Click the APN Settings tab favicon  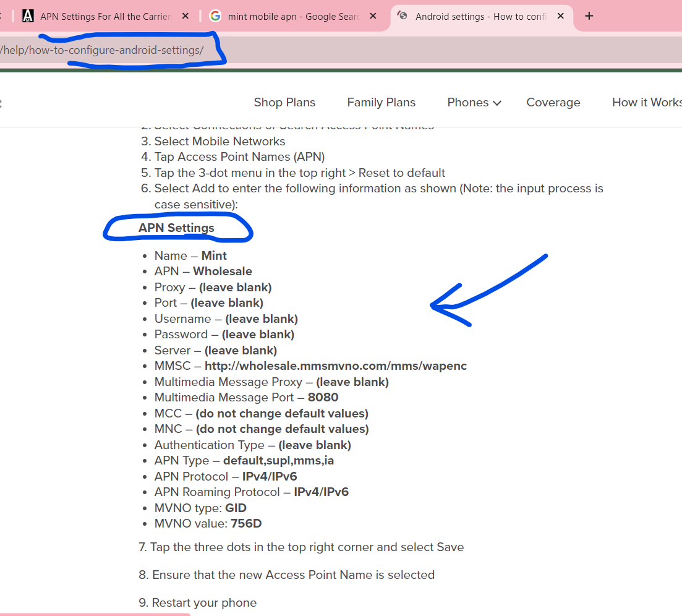point(28,16)
